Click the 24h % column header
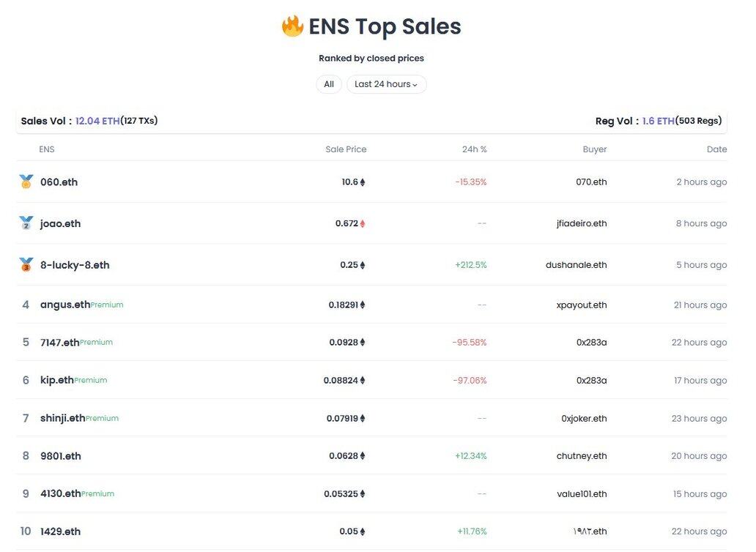Image resolution: width=756 pixels, height=552 pixels. 475,149
